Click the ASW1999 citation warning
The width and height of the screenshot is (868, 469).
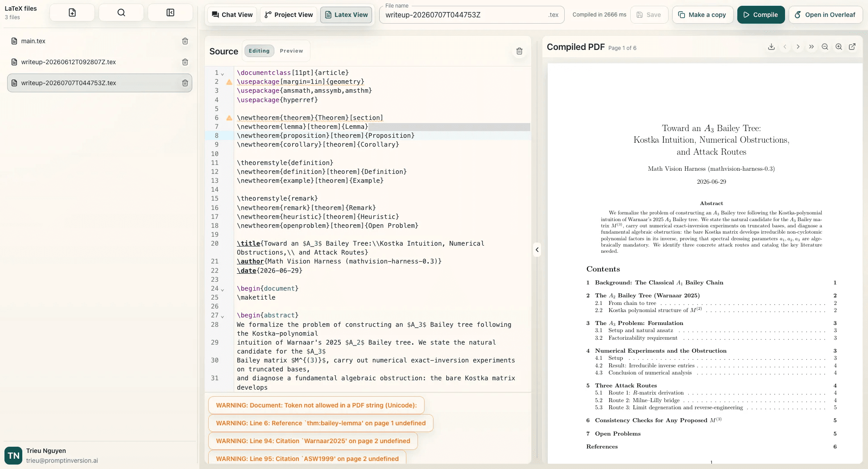click(307, 459)
